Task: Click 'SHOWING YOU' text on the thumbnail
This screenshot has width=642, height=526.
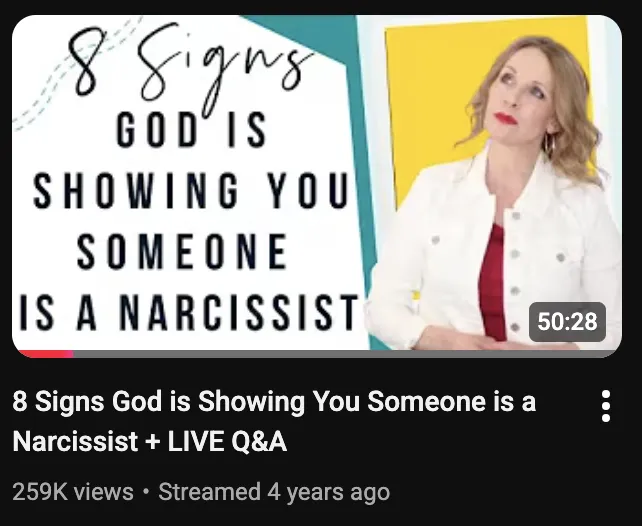Action: pos(190,190)
